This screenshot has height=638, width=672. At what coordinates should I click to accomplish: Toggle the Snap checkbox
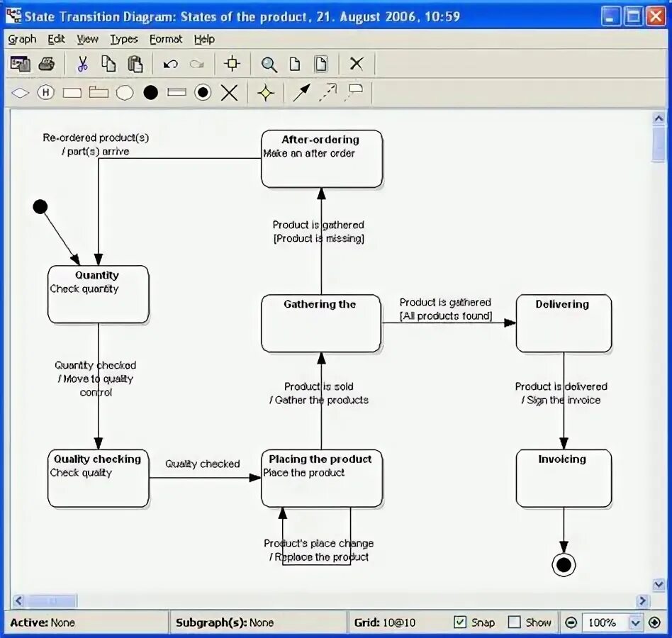point(460,622)
